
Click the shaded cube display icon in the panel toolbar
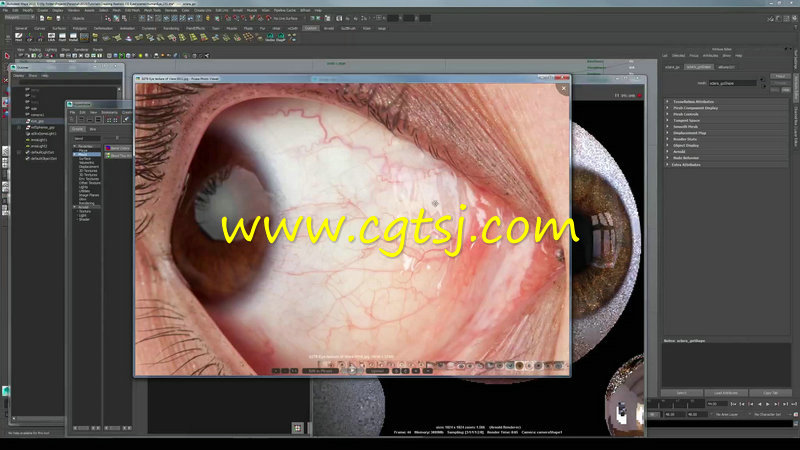click(x=115, y=55)
